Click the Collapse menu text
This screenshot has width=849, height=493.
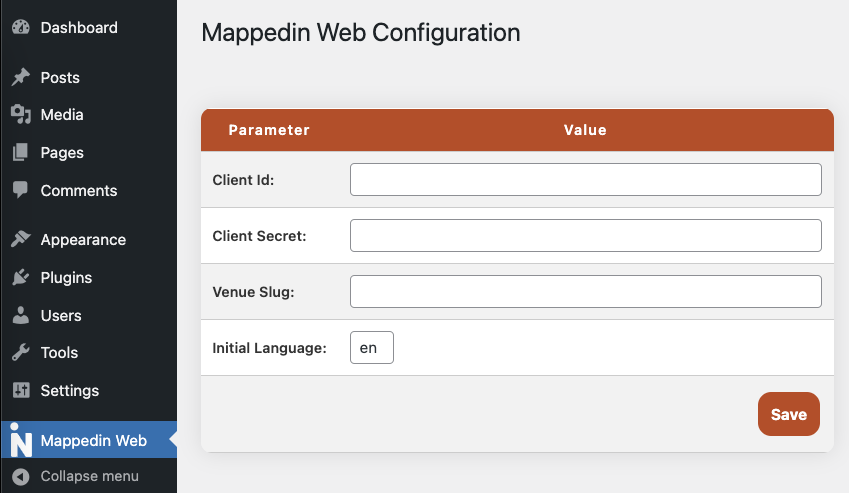[x=90, y=476]
